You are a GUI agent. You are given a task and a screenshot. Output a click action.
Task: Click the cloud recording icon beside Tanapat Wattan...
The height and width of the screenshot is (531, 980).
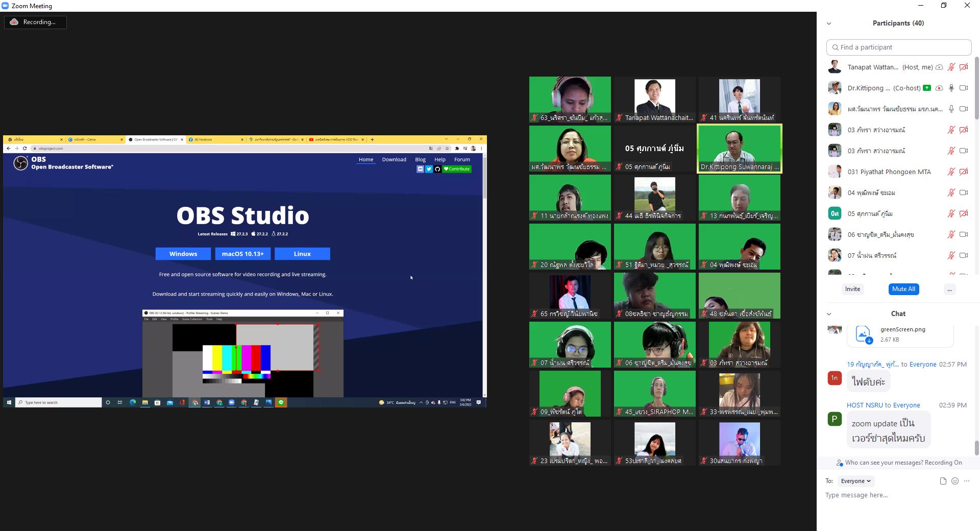coord(939,67)
